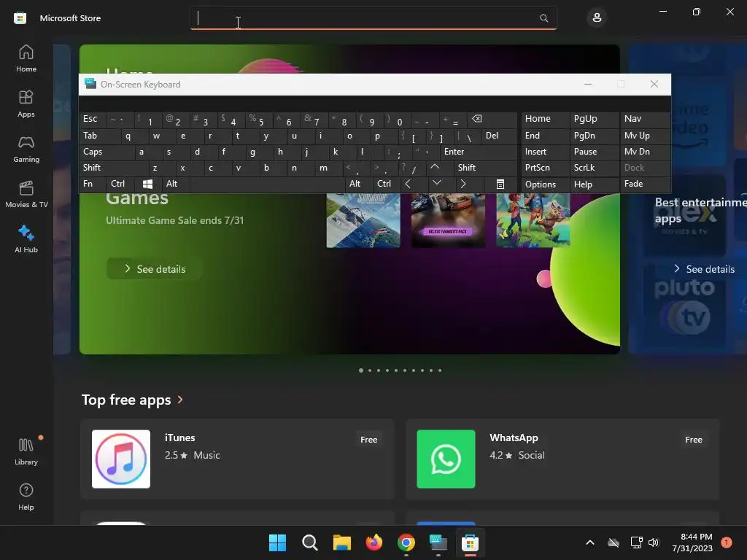Tap PgUp key on On-Screen Keyboard

pyautogui.click(x=594, y=119)
